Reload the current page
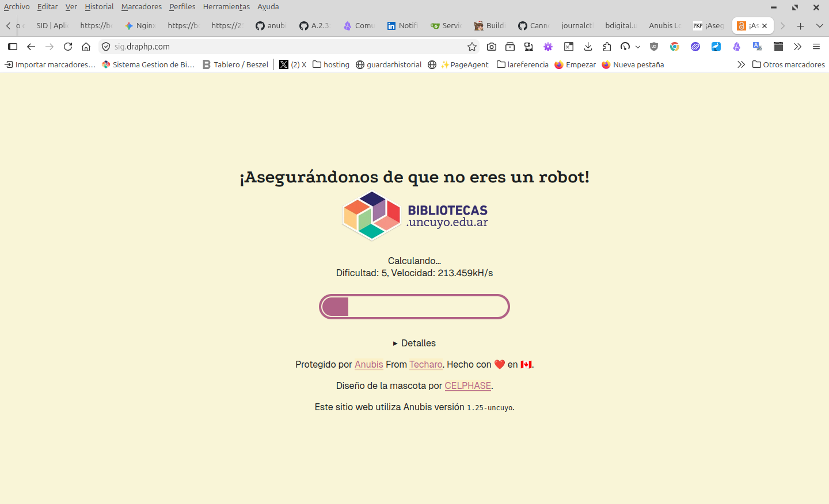This screenshot has width=829, height=504. coord(68,47)
